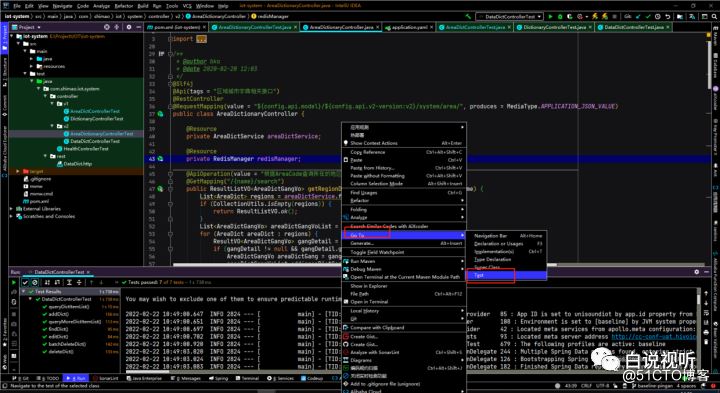Click gutter icon beside AreaDictionaryController class
The height and width of the screenshot is (393, 720).
point(160,114)
